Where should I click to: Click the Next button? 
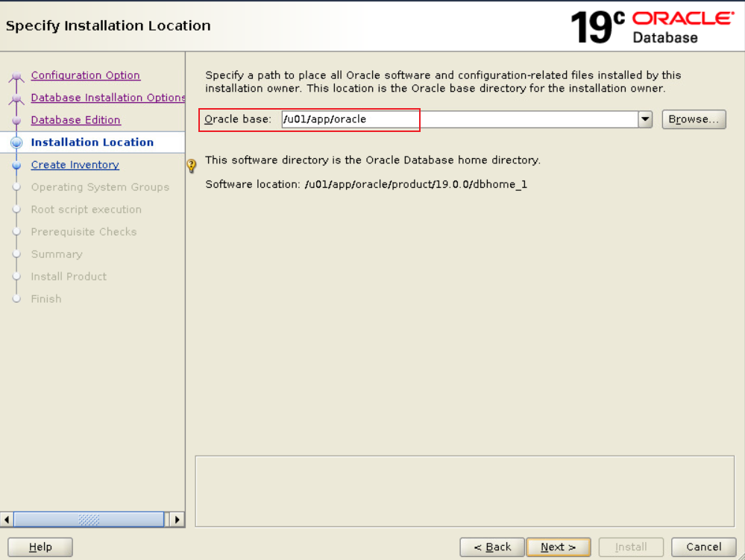click(559, 547)
